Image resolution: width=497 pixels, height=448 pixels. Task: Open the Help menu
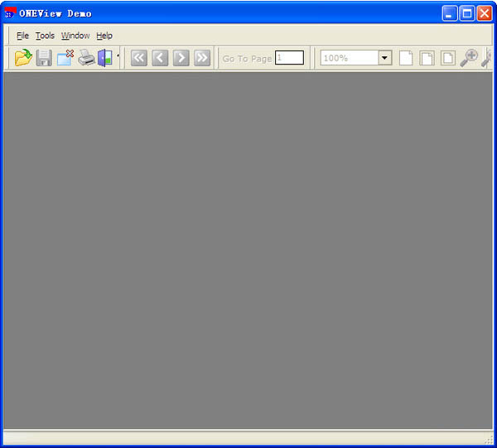point(104,36)
